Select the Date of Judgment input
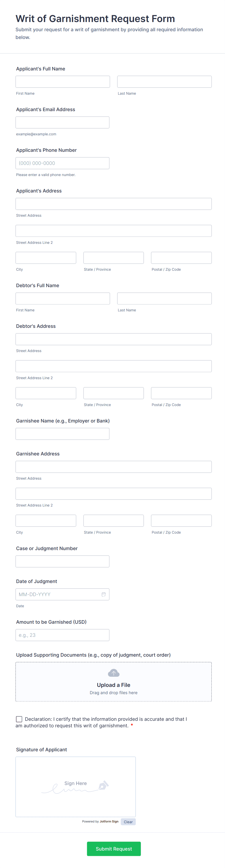 [57, 594]
